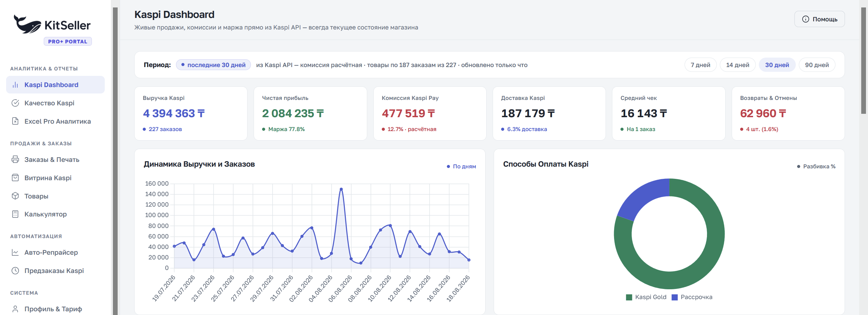The width and height of the screenshot is (868, 315).
Task: Click the Доставка Kaspi value 187 179 ₸
Action: click(528, 113)
